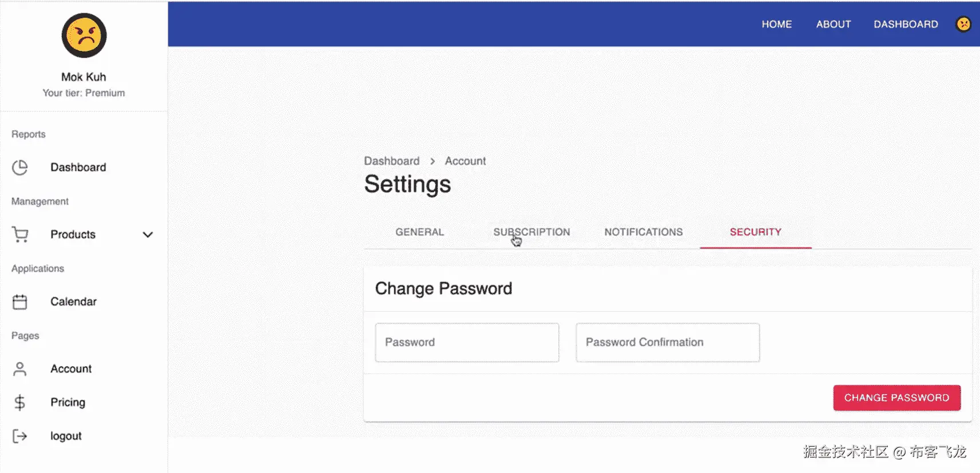Expand the Products chevron dropdown
This screenshot has width=980, height=473.
tap(148, 234)
